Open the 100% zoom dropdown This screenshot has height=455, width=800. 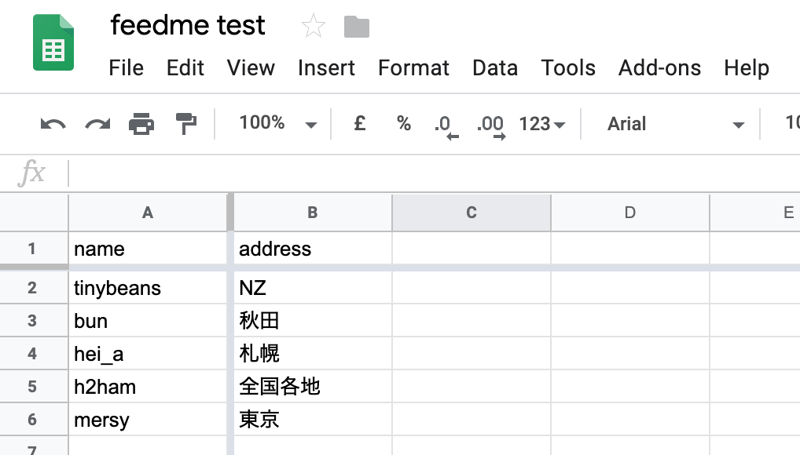tap(277, 124)
